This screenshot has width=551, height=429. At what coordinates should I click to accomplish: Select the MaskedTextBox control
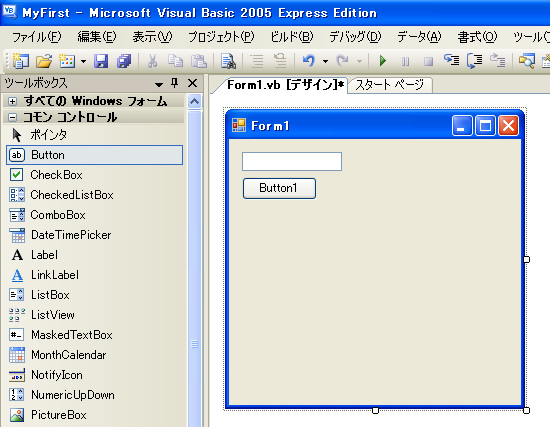point(94,335)
